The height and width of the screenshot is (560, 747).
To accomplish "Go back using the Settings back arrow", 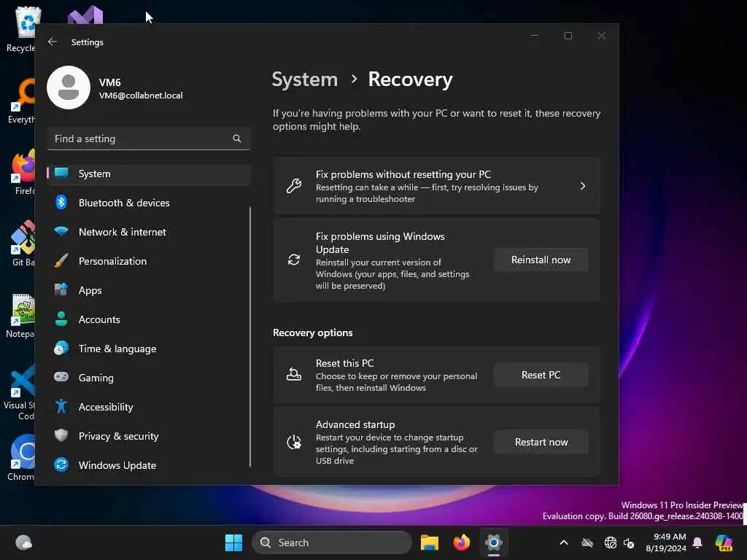I will 53,42.
